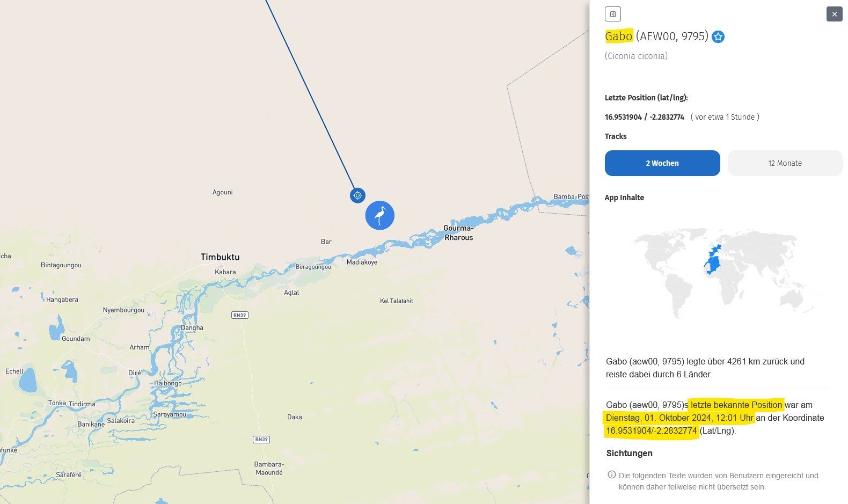Close the Gabo details panel
The height and width of the screenshot is (504, 848).
coord(834,14)
